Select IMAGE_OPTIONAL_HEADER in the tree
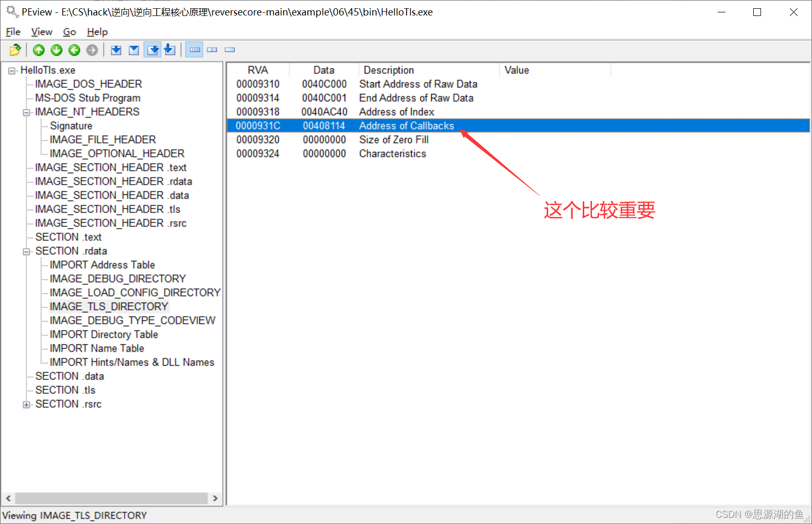This screenshot has height=524, width=812. (117, 154)
